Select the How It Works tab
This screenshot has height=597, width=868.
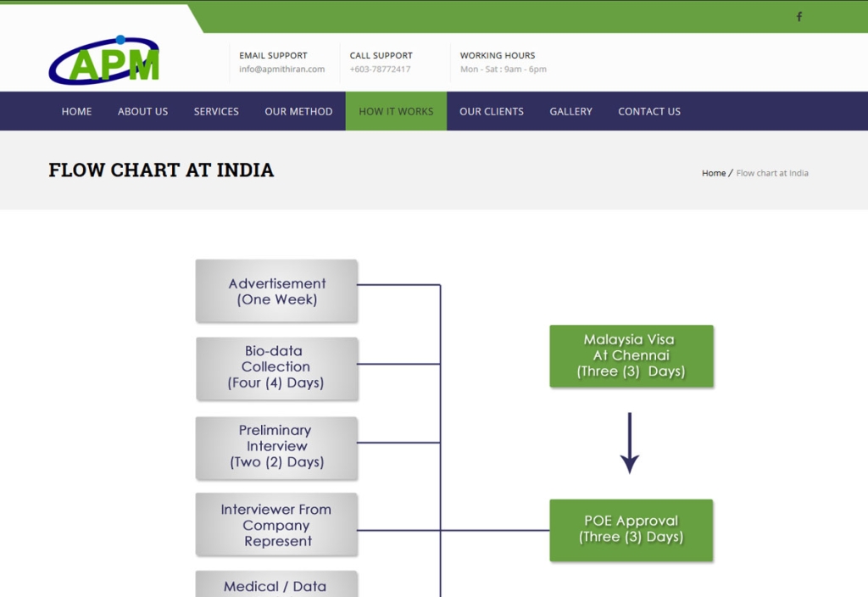[x=396, y=111]
